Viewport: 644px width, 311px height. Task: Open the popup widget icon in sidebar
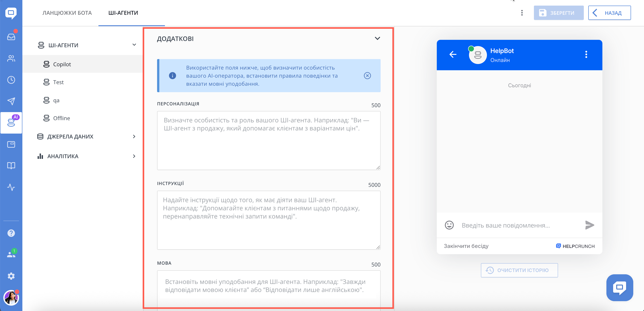coord(11,144)
